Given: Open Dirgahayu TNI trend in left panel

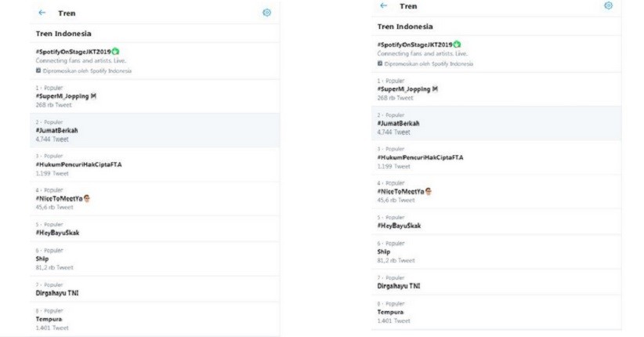Looking at the screenshot, I should (57, 293).
